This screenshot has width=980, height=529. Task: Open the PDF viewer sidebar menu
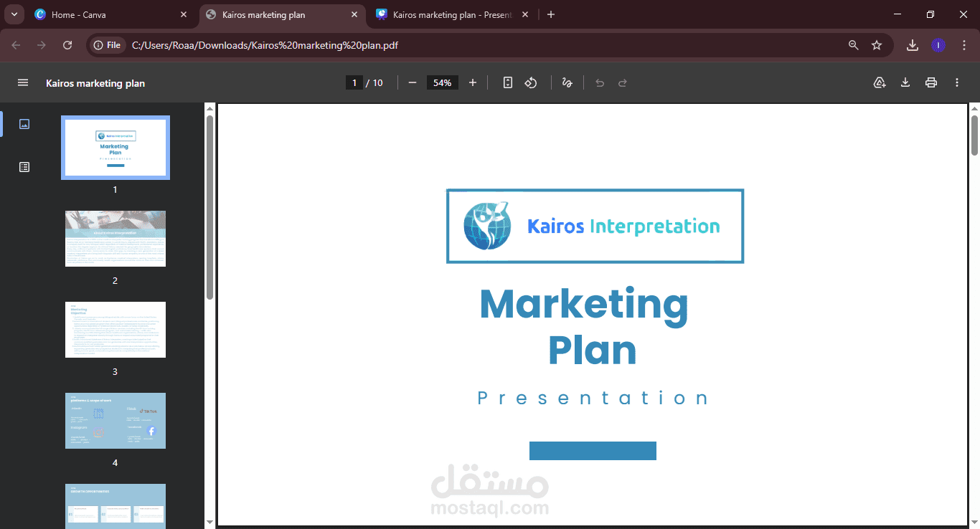(23, 83)
